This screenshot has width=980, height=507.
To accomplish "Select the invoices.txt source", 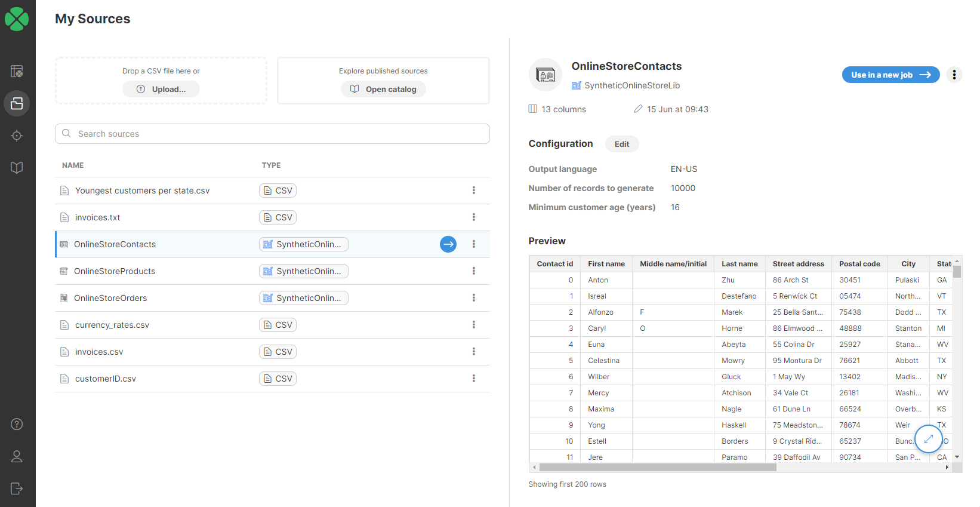I will (272, 217).
